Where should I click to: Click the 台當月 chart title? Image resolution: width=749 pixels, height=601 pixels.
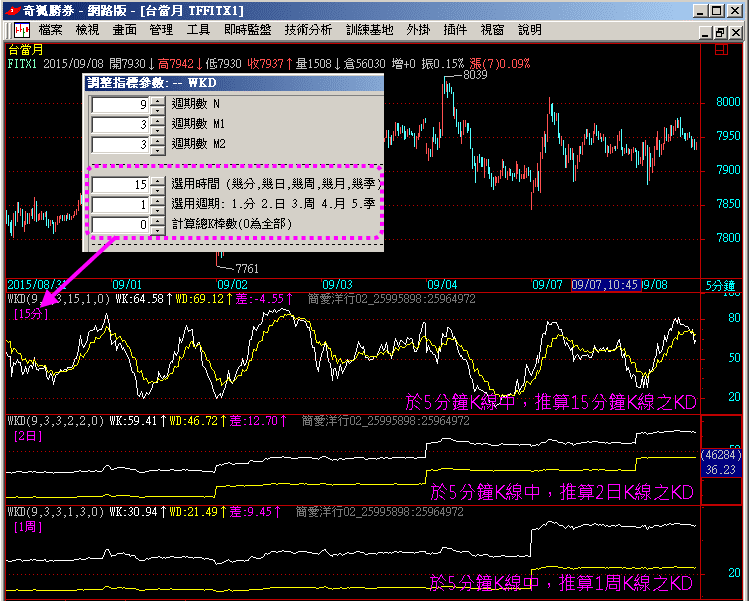point(26,50)
